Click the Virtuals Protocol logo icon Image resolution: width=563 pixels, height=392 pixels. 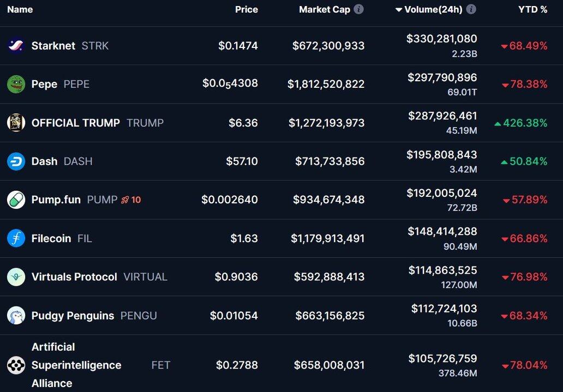(x=16, y=277)
